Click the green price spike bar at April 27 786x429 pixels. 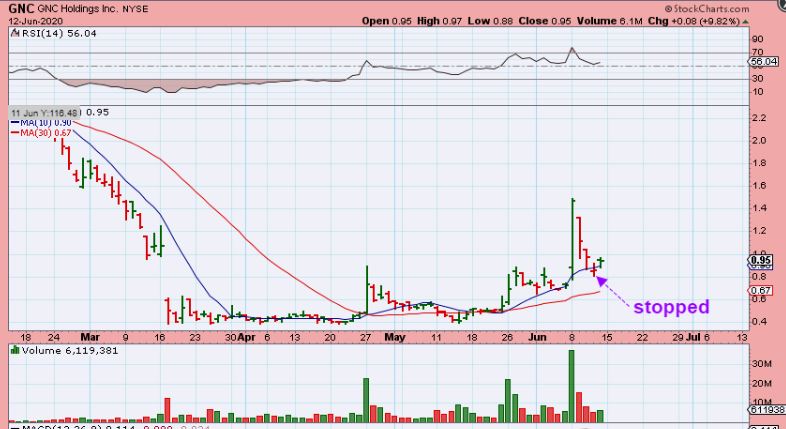tap(366, 289)
